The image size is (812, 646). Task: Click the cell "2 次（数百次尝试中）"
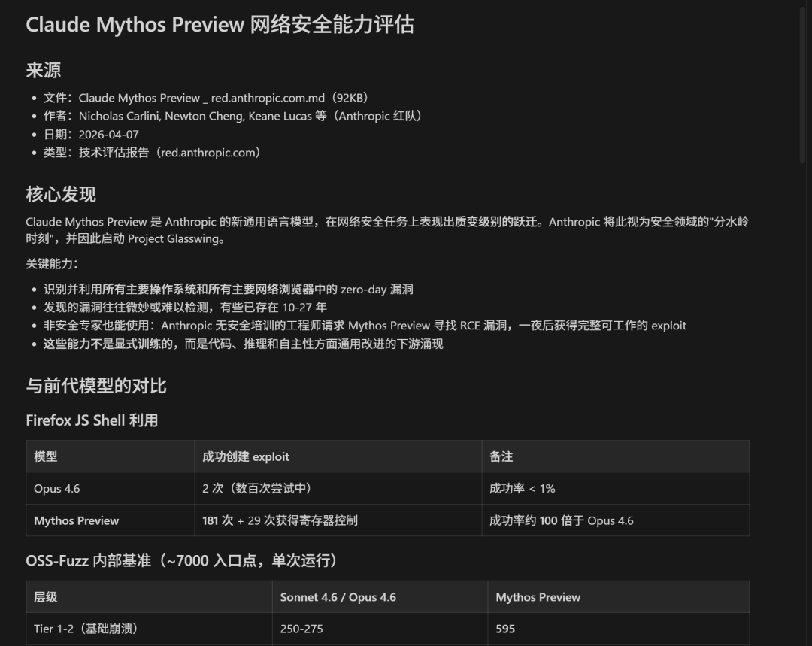click(x=338, y=489)
